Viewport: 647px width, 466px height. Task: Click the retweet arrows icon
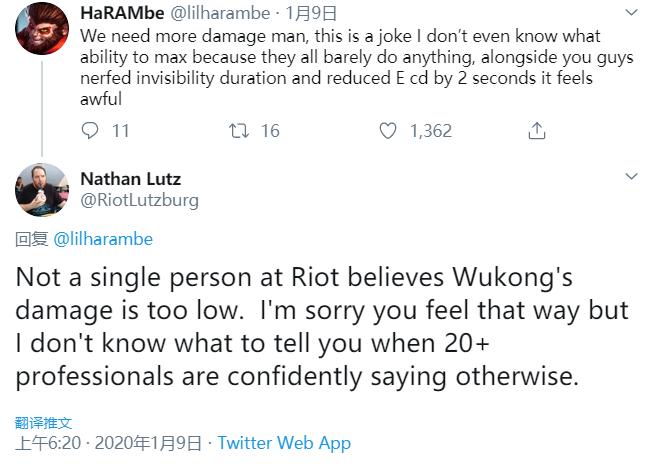(240, 131)
